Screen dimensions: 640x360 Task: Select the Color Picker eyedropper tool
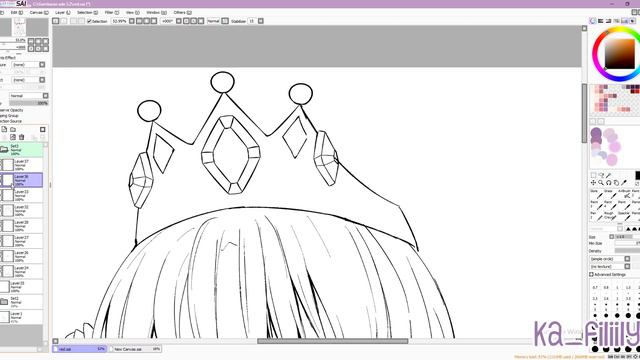click(624, 183)
